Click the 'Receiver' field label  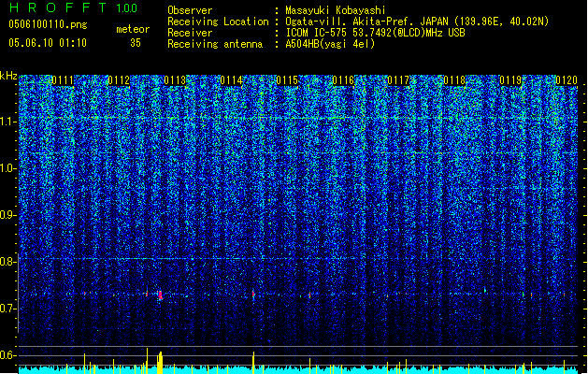click(190, 33)
